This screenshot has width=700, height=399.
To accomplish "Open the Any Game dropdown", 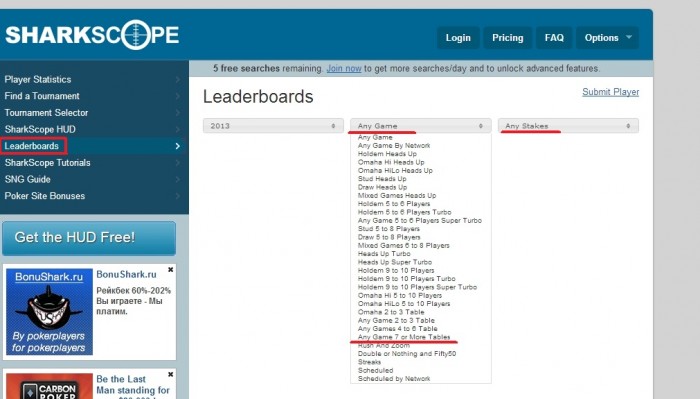I will click(x=421, y=126).
